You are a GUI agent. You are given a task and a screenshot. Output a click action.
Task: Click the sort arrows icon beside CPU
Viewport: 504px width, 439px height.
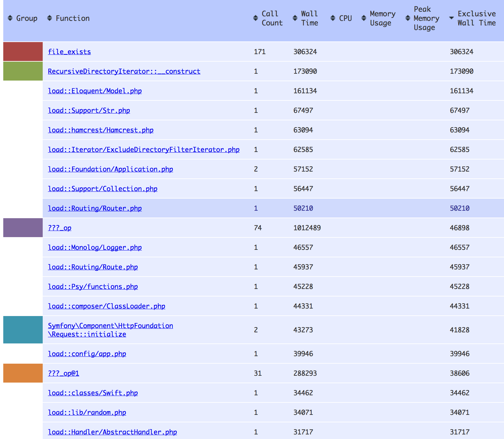(333, 18)
